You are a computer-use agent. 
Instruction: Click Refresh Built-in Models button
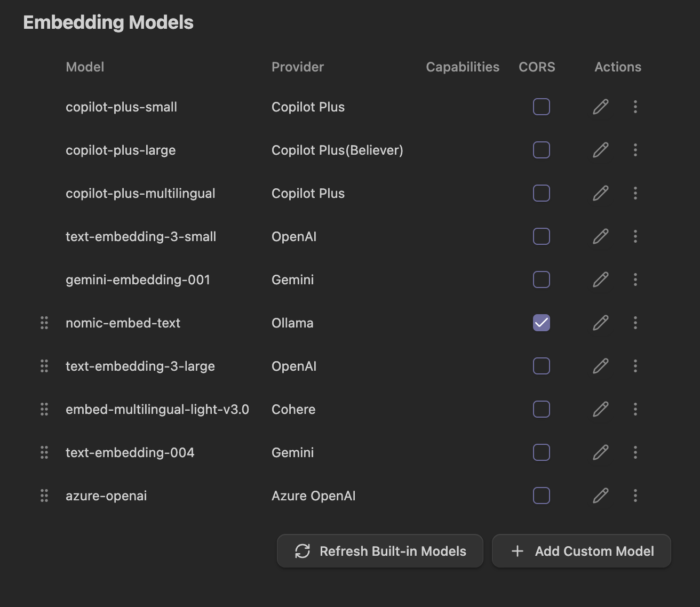coord(380,551)
